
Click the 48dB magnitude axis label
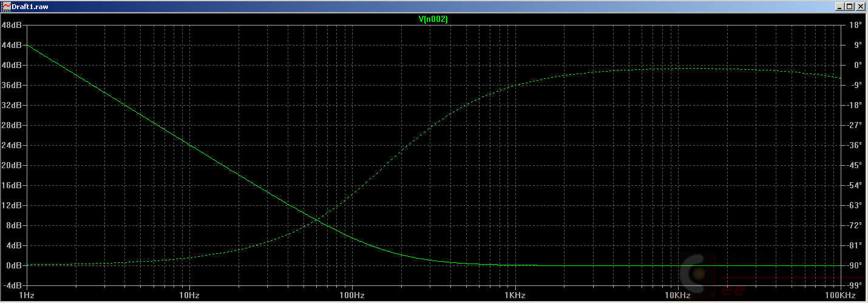pyautogui.click(x=12, y=25)
